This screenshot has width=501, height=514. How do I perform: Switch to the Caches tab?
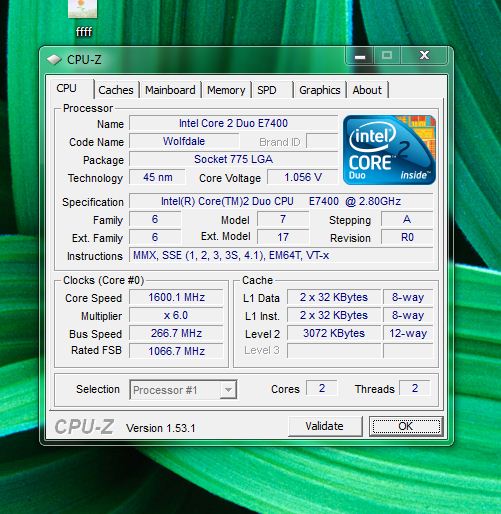[x=116, y=90]
